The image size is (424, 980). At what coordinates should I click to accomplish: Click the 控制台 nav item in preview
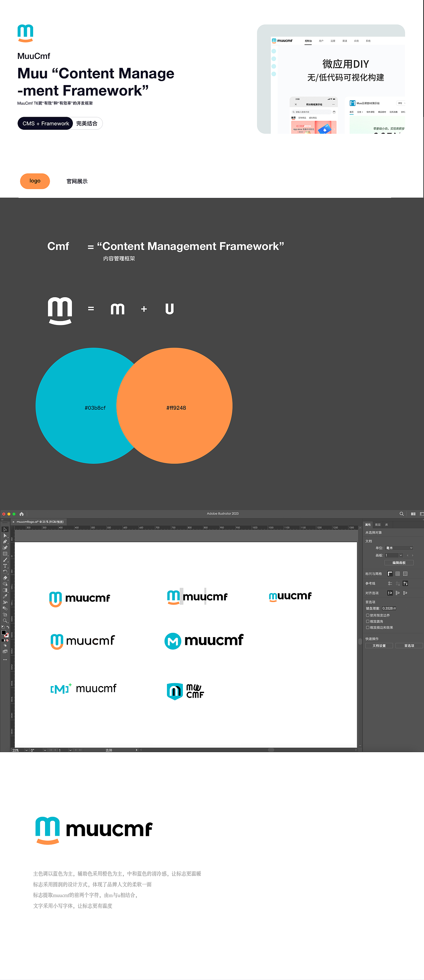click(308, 41)
